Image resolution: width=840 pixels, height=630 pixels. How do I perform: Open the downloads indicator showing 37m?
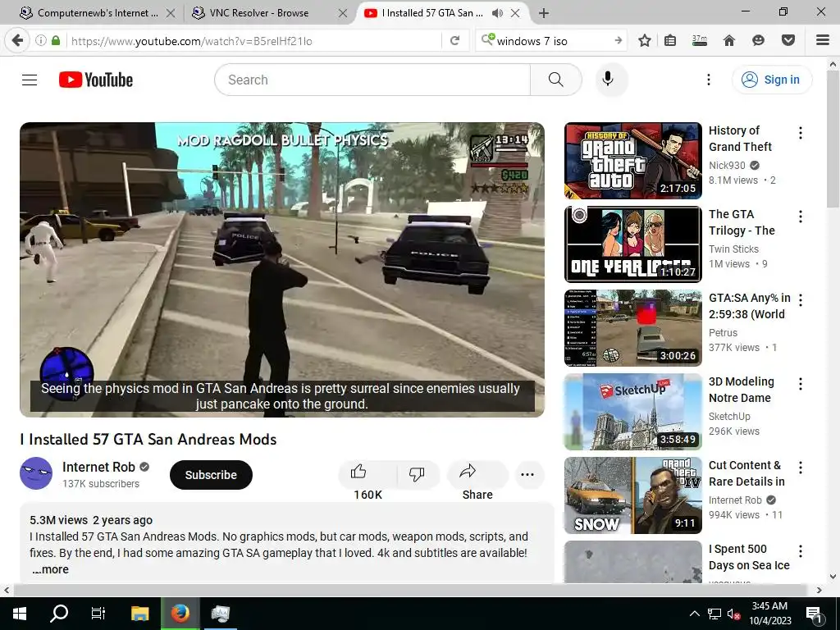(700, 41)
